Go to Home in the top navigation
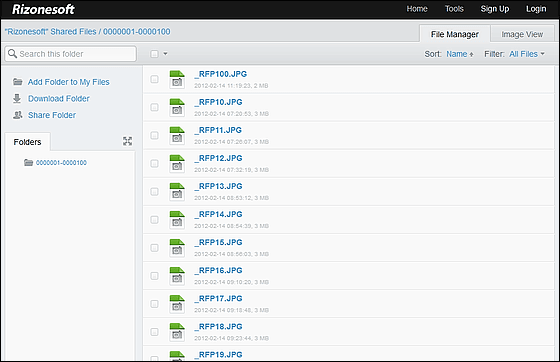 417,9
